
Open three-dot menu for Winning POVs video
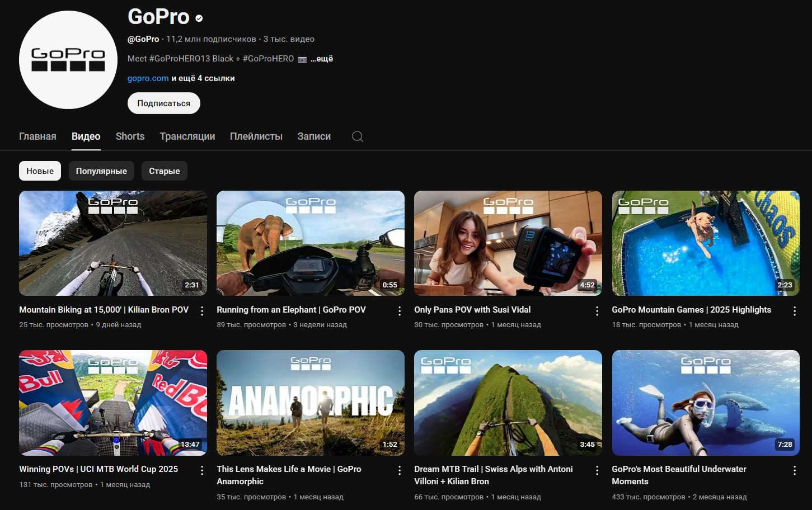point(202,470)
